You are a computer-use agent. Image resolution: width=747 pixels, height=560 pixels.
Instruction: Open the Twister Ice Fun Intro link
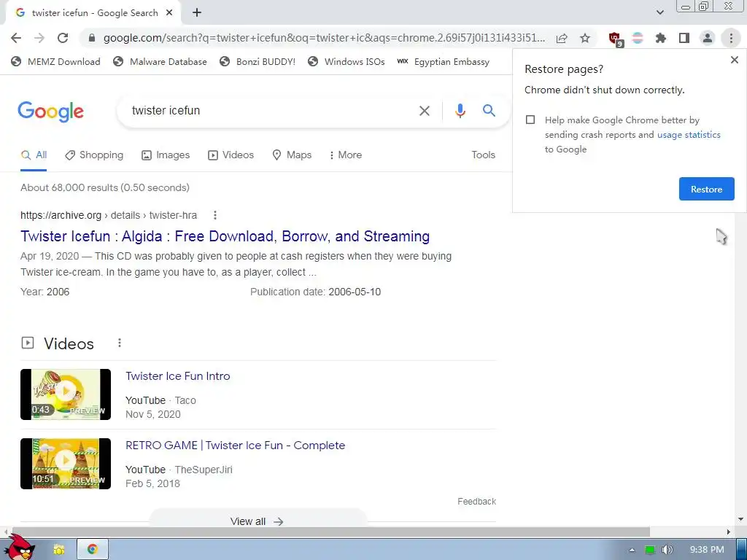[x=178, y=376]
